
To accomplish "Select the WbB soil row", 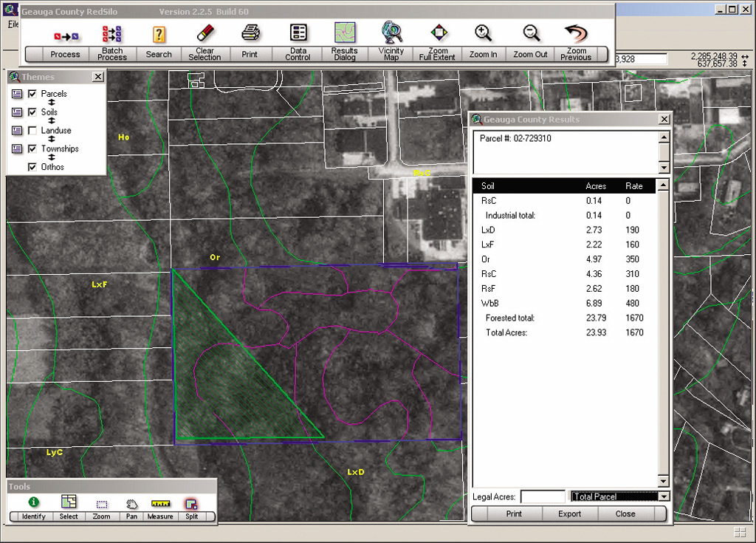I will click(x=565, y=304).
